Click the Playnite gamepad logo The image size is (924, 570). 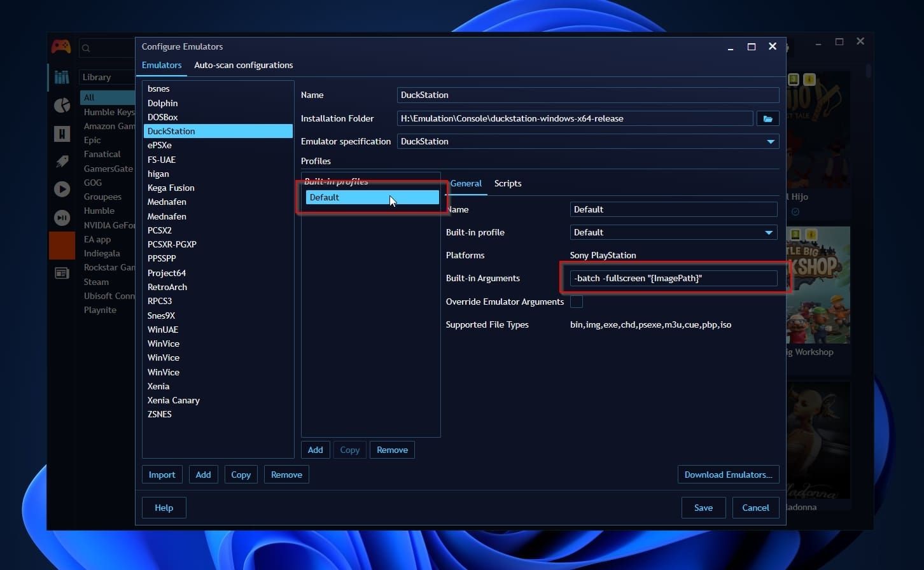61,46
